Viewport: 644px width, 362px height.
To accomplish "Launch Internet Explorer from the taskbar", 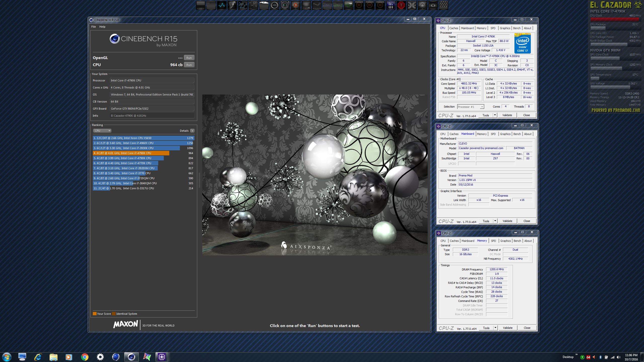I will coord(38,357).
